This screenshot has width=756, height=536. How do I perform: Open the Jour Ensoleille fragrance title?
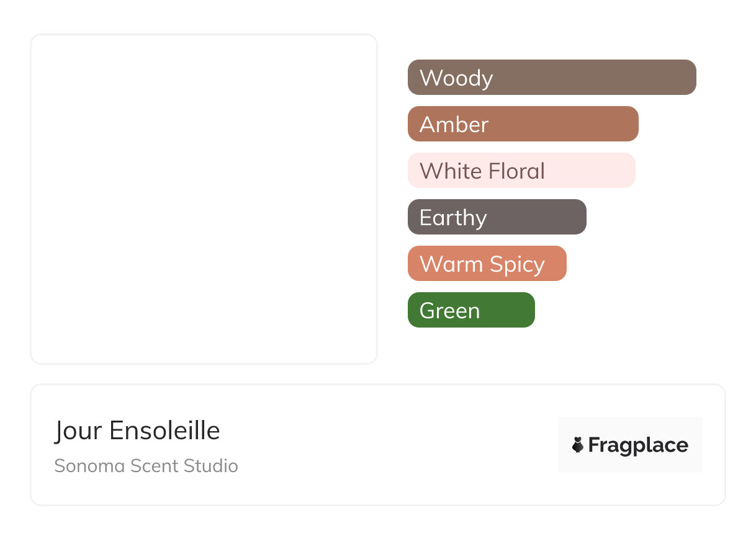(137, 431)
